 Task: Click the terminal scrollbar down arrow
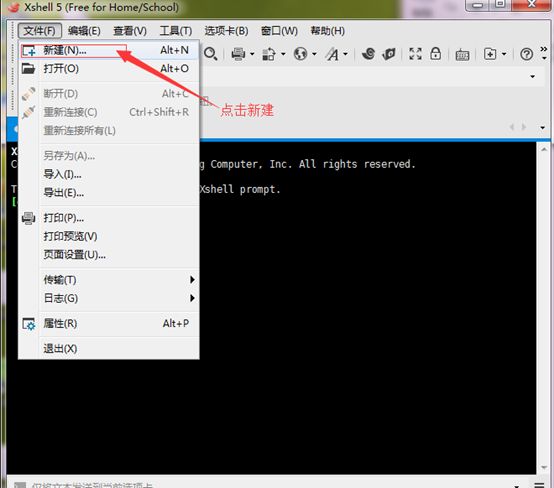click(x=544, y=468)
